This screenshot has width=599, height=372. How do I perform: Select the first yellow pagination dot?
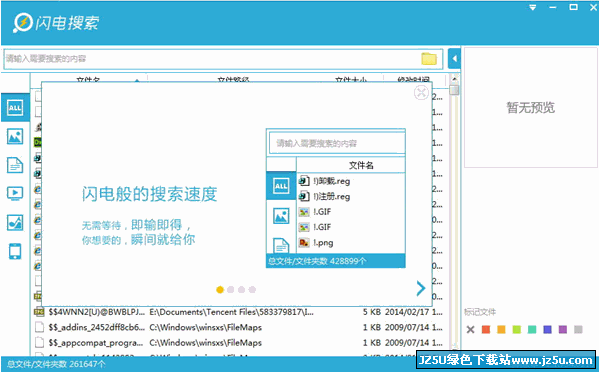(220, 290)
